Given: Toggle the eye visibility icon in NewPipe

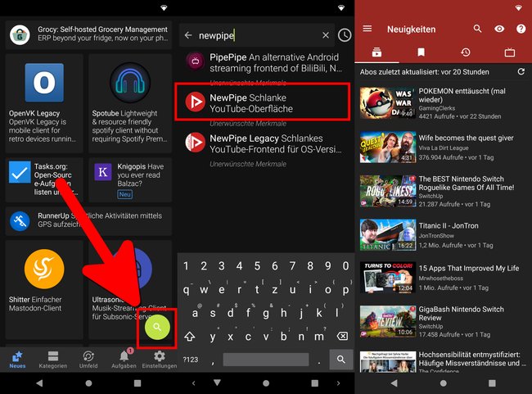Looking at the screenshot, I should tap(499, 29).
